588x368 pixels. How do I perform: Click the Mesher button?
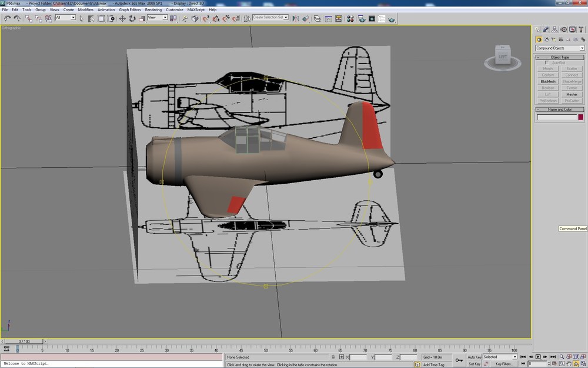click(x=572, y=94)
